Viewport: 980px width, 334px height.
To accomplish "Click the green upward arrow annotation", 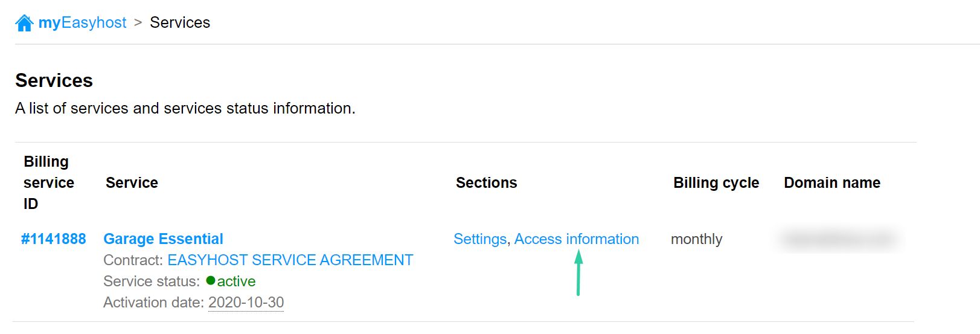I will (x=578, y=273).
